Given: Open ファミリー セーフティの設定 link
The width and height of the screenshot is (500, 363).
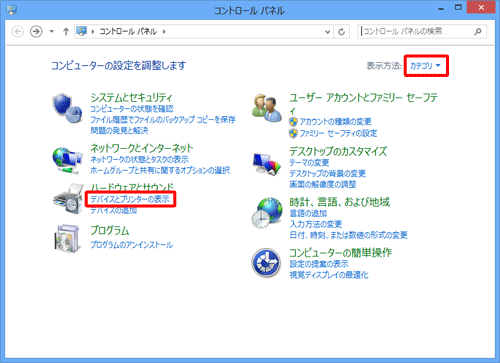Looking at the screenshot, I should point(338,133).
